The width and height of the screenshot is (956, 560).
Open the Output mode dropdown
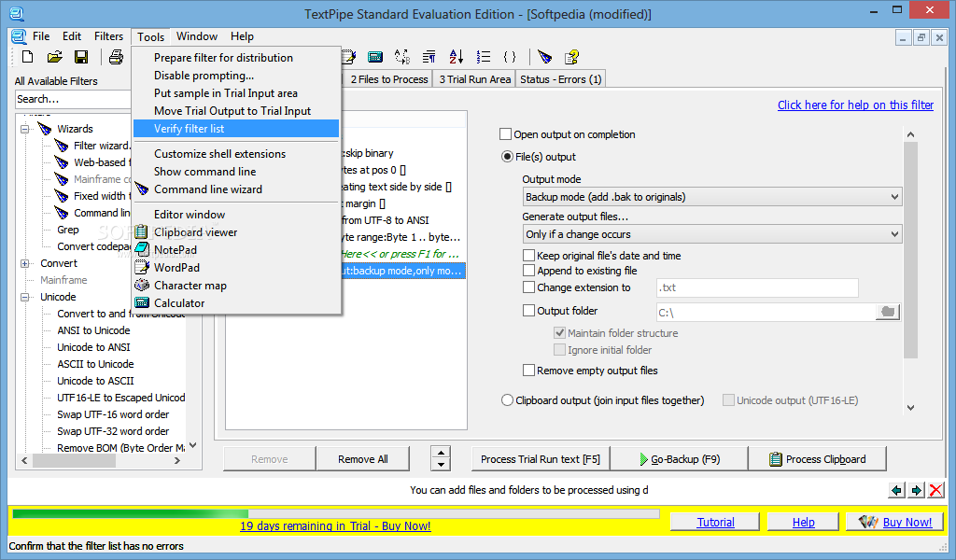tap(712, 197)
